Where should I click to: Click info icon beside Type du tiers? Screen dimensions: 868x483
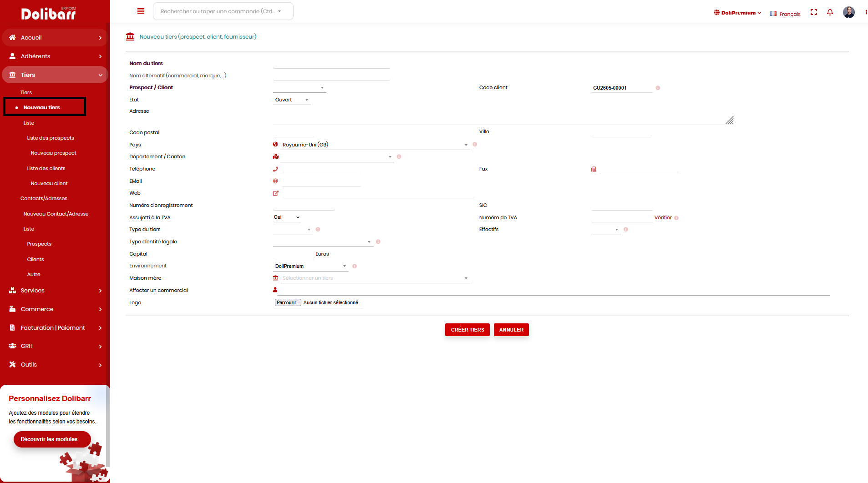coord(318,229)
